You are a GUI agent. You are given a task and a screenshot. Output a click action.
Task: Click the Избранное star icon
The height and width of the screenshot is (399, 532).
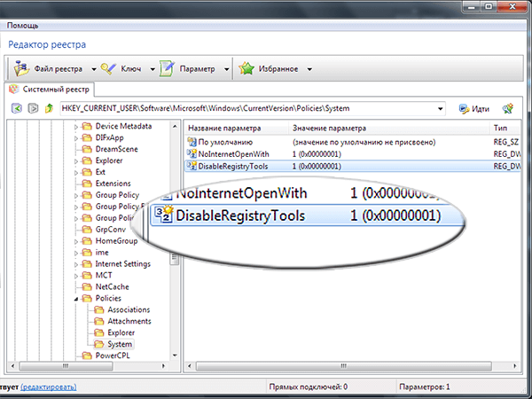pyautogui.click(x=246, y=69)
